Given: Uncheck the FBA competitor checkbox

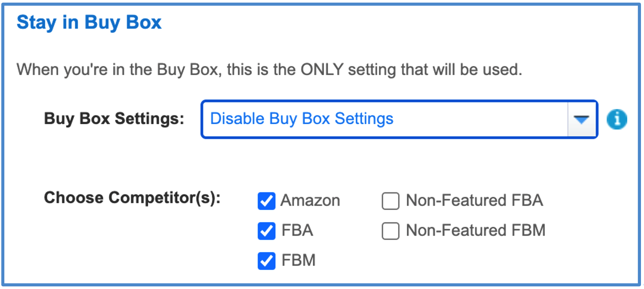Looking at the screenshot, I should [x=266, y=231].
